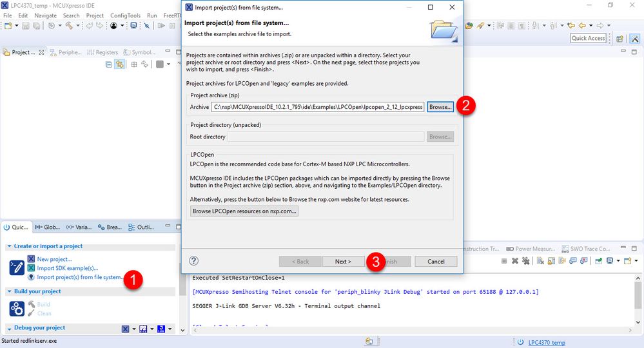Screen dimensions: 644x348
Task: Open the build hammer dropdown arrow
Action: click(x=77, y=25)
